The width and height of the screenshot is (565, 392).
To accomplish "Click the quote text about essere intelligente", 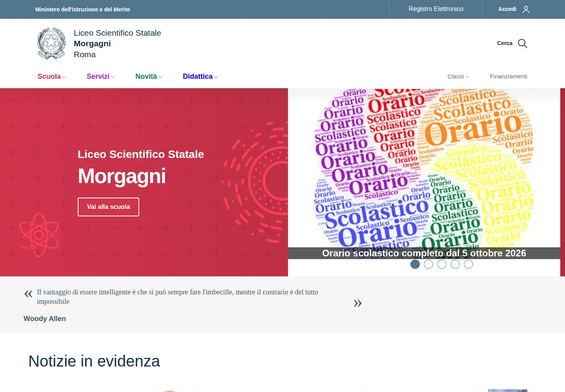I will pyautogui.click(x=177, y=297).
